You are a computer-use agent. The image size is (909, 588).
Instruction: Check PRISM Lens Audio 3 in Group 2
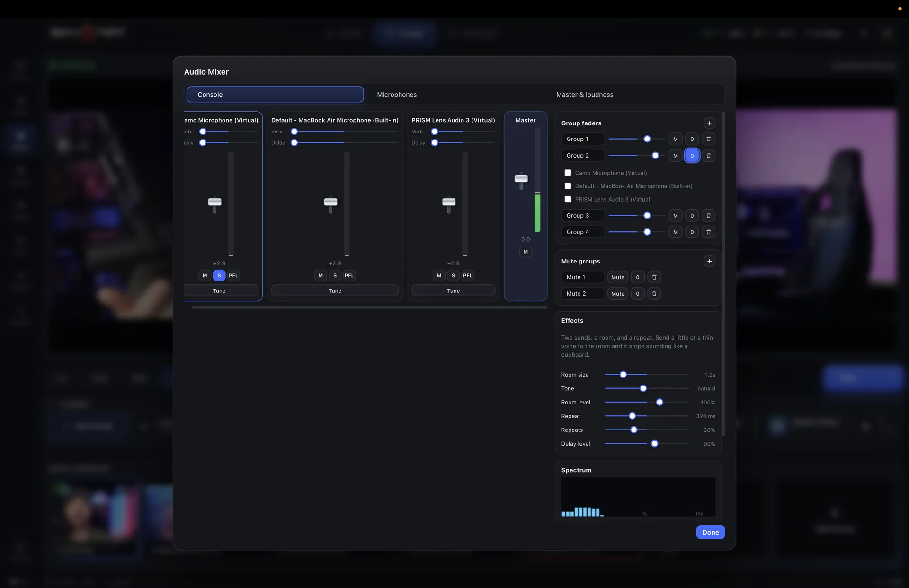coord(568,199)
